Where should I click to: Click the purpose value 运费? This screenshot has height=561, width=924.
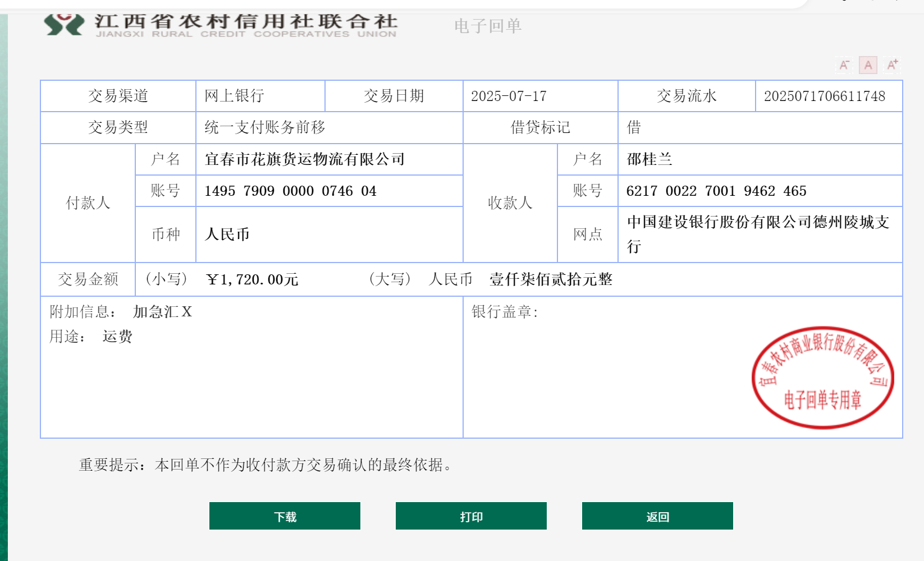(117, 337)
